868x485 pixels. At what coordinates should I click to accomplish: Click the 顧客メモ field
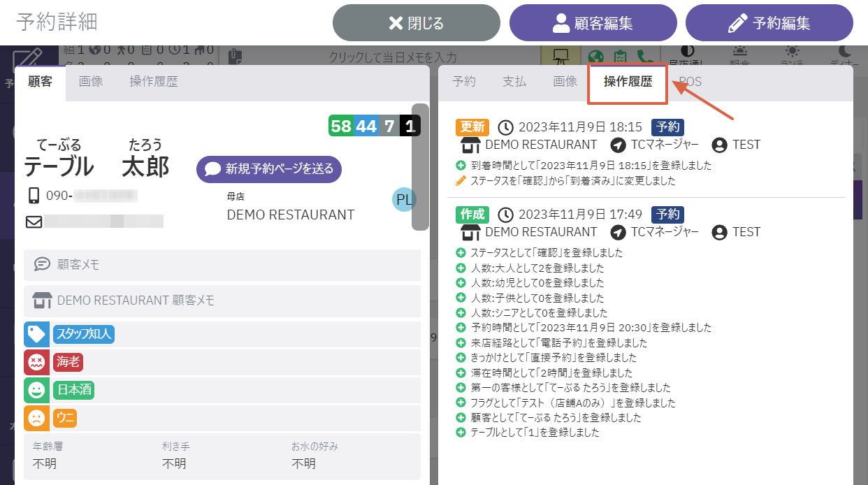(x=222, y=265)
